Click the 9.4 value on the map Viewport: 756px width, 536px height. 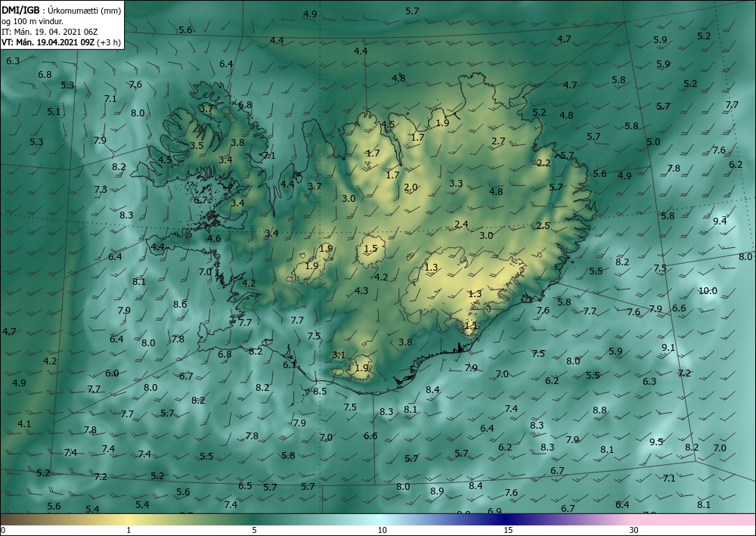coord(720,221)
